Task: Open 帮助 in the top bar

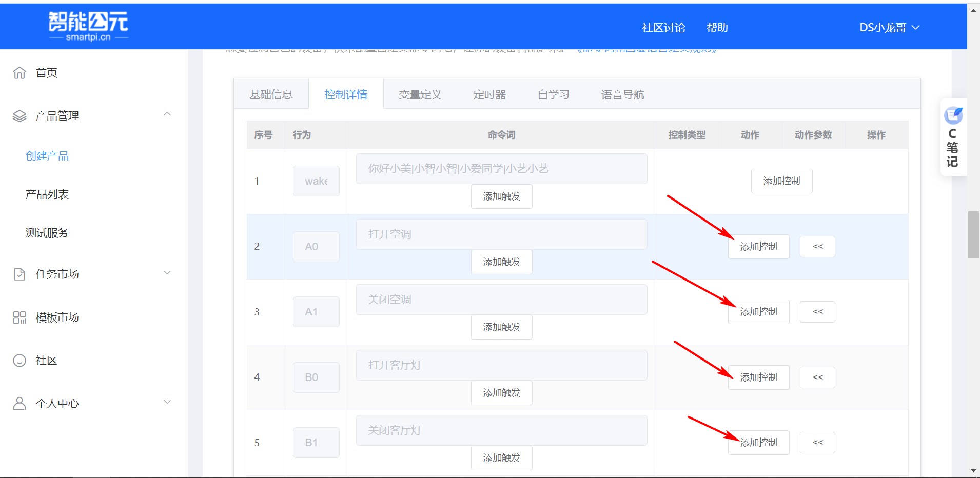Action: [717, 28]
